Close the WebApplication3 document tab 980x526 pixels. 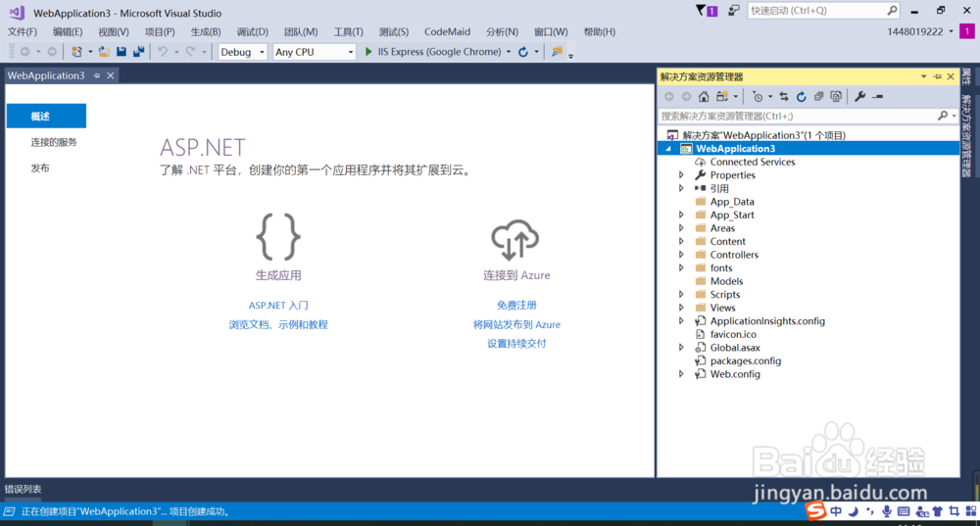coord(111,75)
